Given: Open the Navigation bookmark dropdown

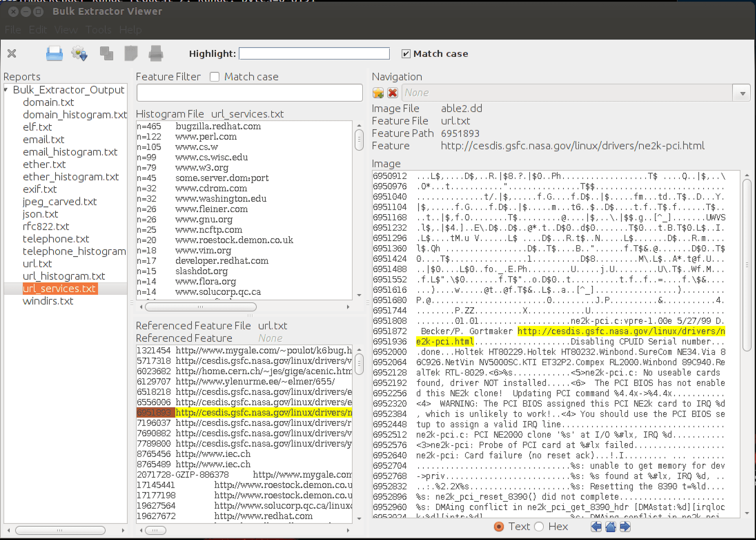Looking at the screenshot, I should [x=742, y=93].
